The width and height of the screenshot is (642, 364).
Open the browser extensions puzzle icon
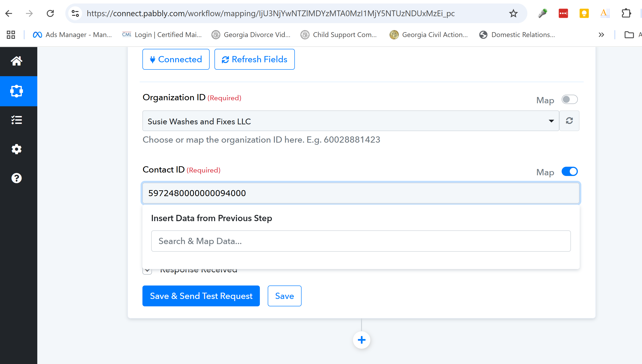626,13
